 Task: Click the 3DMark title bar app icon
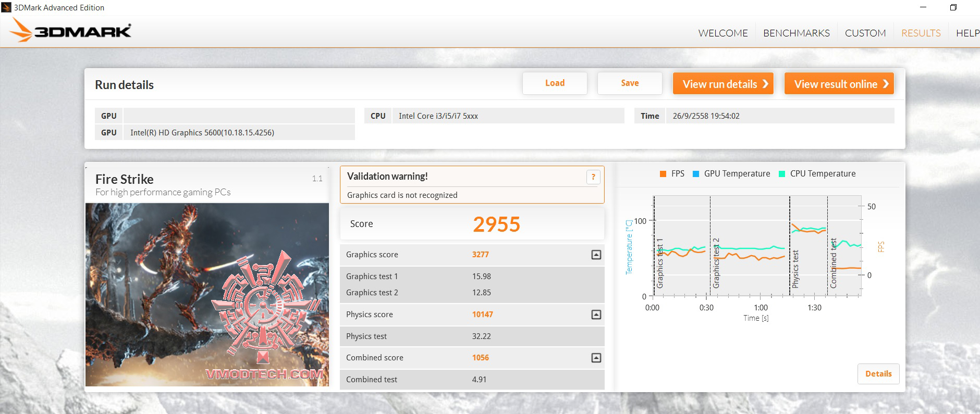pyautogui.click(x=7, y=7)
